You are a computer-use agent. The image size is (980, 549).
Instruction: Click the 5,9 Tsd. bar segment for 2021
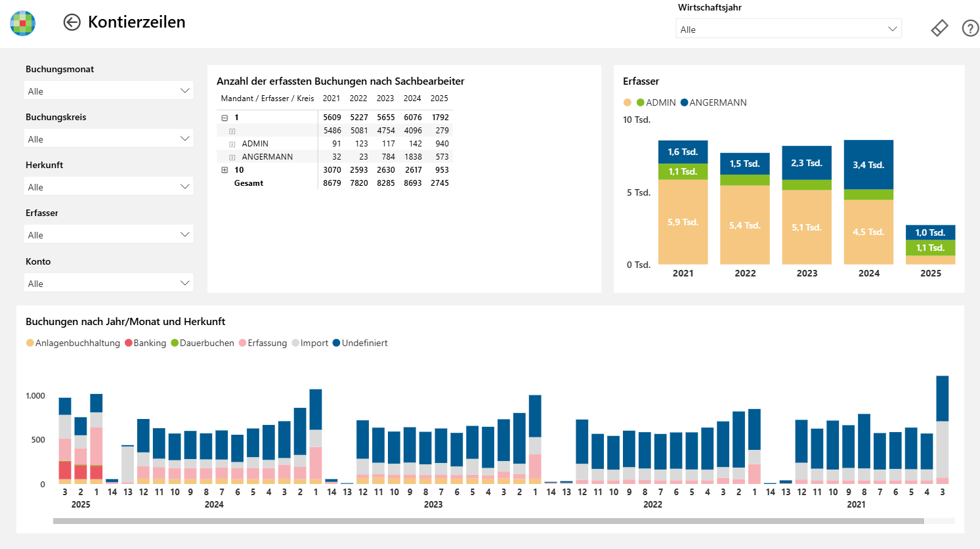(683, 222)
